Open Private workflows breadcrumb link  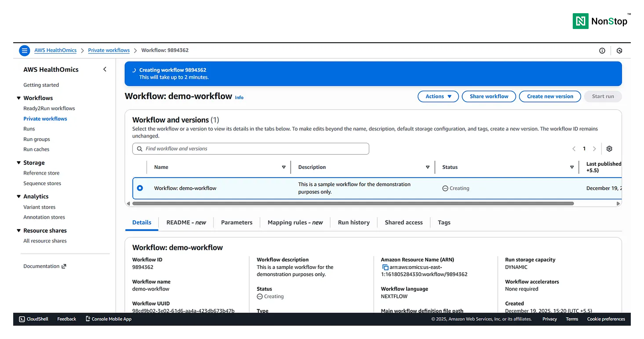[x=109, y=50]
